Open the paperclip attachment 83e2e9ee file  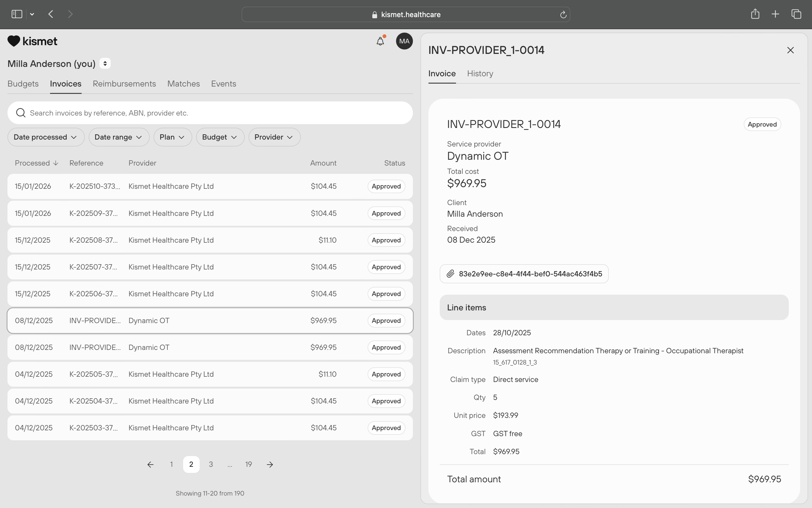524,274
